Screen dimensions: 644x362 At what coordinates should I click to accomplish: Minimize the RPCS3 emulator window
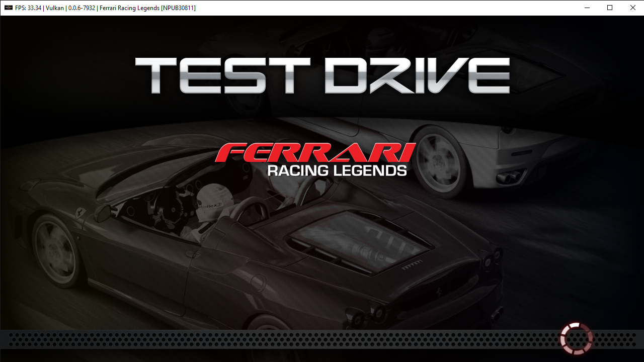[587, 8]
